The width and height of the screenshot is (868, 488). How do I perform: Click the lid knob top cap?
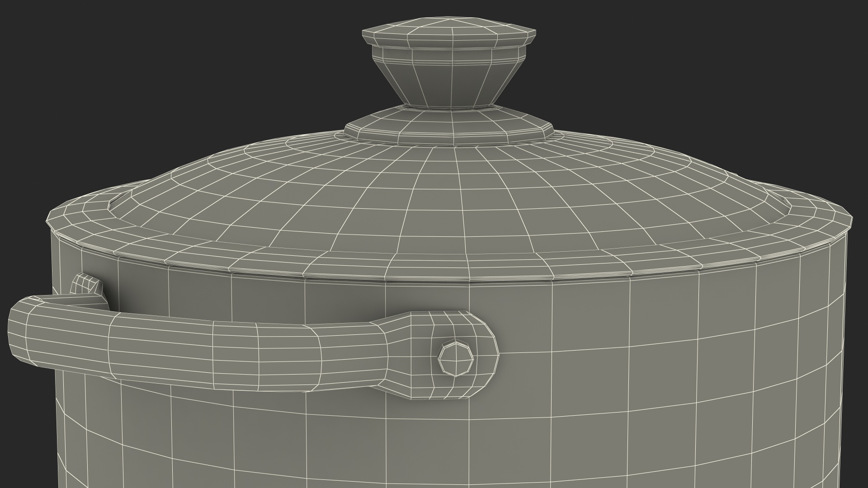tap(451, 33)
